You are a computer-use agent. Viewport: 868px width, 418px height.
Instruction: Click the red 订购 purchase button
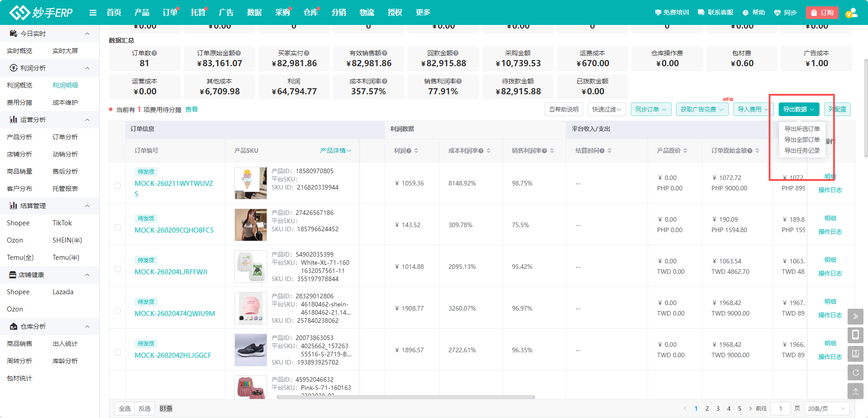click(x=822, y=13)
